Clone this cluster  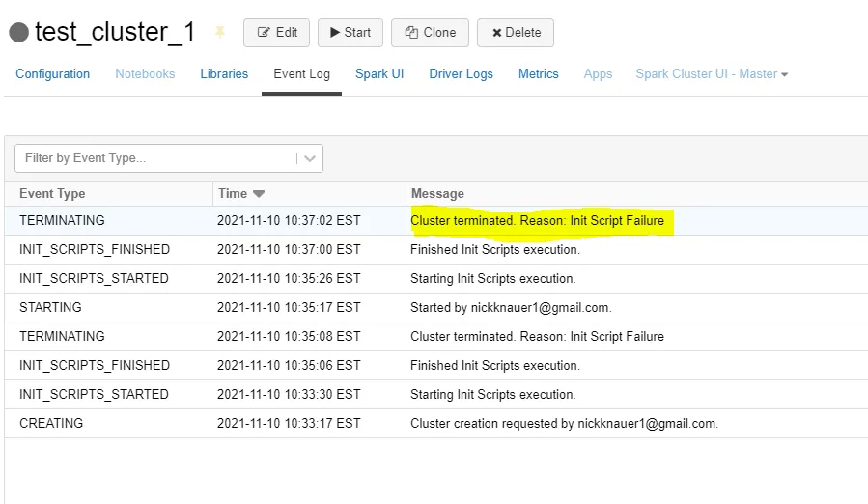[x=430, y=33]
